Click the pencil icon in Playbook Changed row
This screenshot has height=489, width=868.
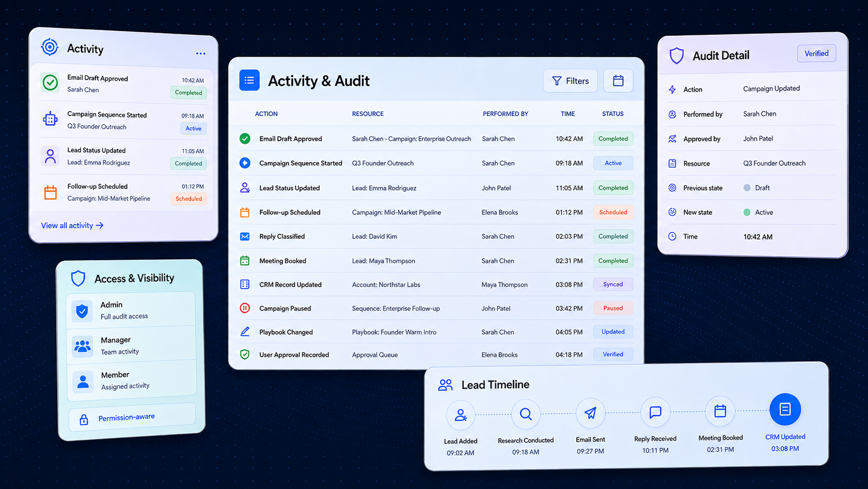point(245,332)
